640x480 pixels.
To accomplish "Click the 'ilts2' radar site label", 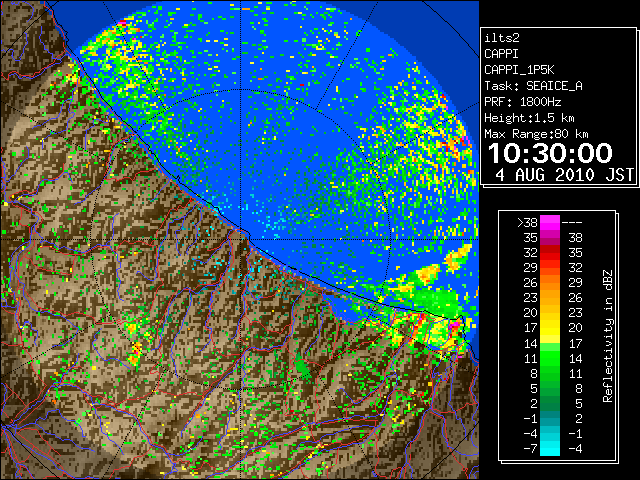I will coord(502,38).
